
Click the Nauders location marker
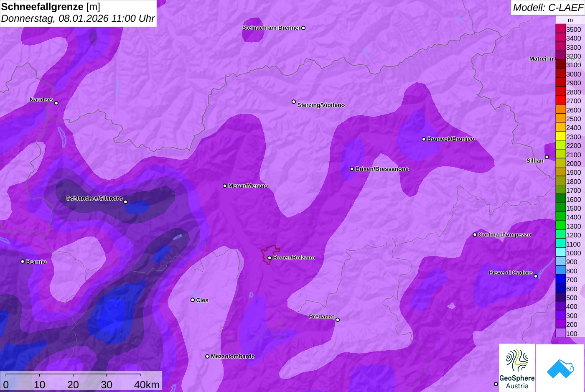pyautogui.click(x=56, y=103)
